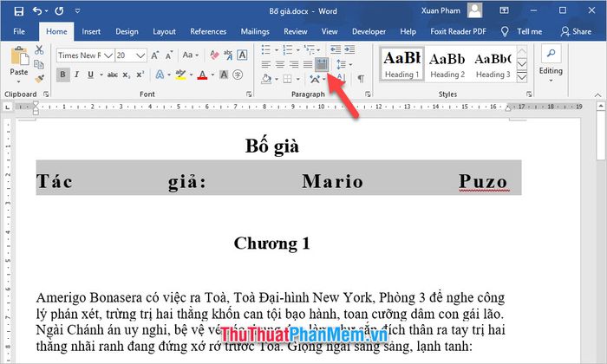
Task: Open the Editing group menu
Action: 551,64
